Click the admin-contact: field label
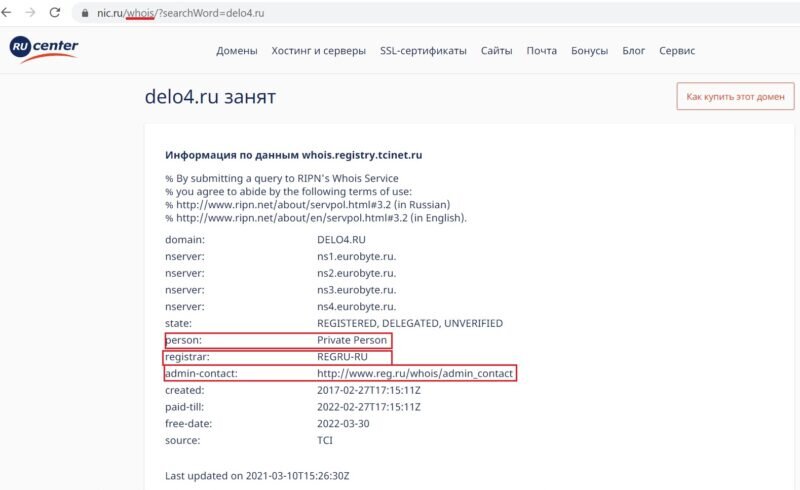800x490 pixels. (x=201, y=374)
